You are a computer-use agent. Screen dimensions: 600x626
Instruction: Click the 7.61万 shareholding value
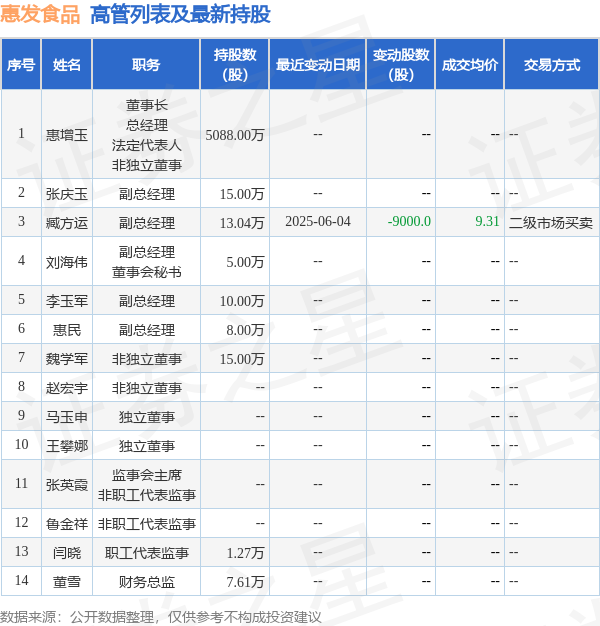[x=245, y=582]
